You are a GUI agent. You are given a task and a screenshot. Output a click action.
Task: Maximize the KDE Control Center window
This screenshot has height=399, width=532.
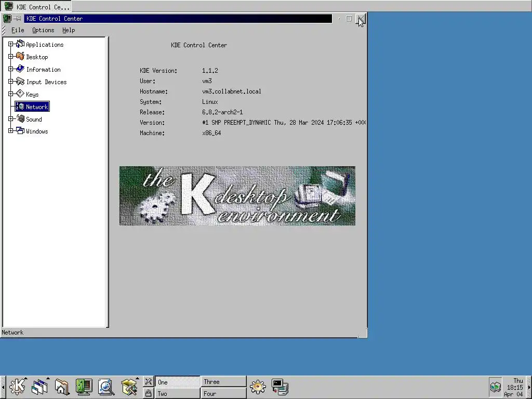point(349,19)
